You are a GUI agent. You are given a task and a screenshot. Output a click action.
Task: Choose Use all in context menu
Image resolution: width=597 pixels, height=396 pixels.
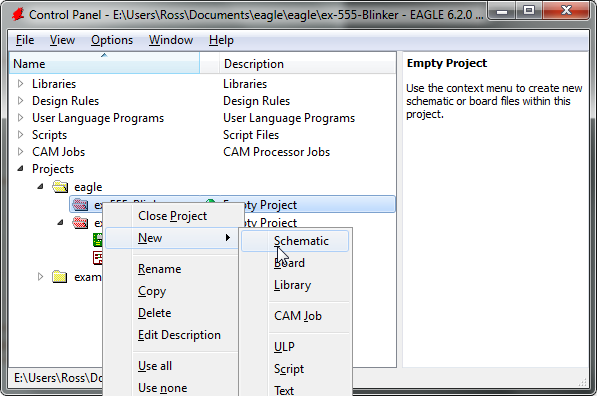click(172, 366)
